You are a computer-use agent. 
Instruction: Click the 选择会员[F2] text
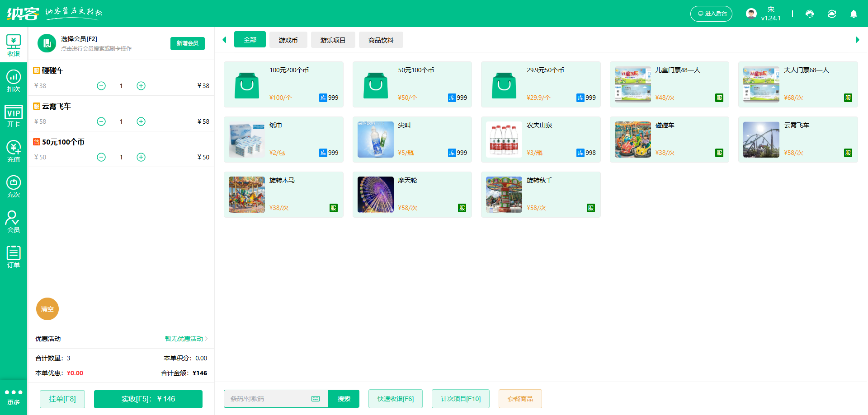79,39
